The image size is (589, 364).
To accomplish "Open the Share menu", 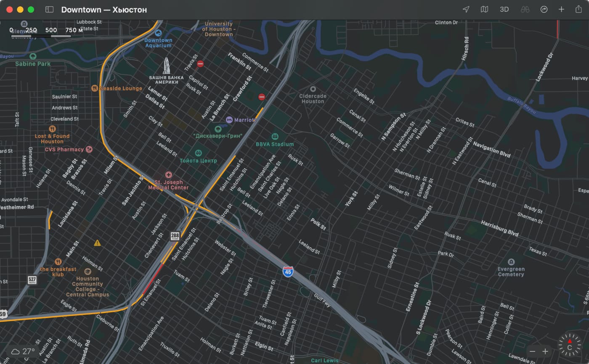I will coord(578,9).
